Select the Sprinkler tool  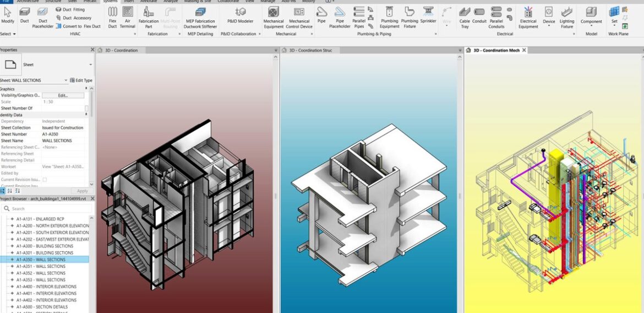coord(428,15)
